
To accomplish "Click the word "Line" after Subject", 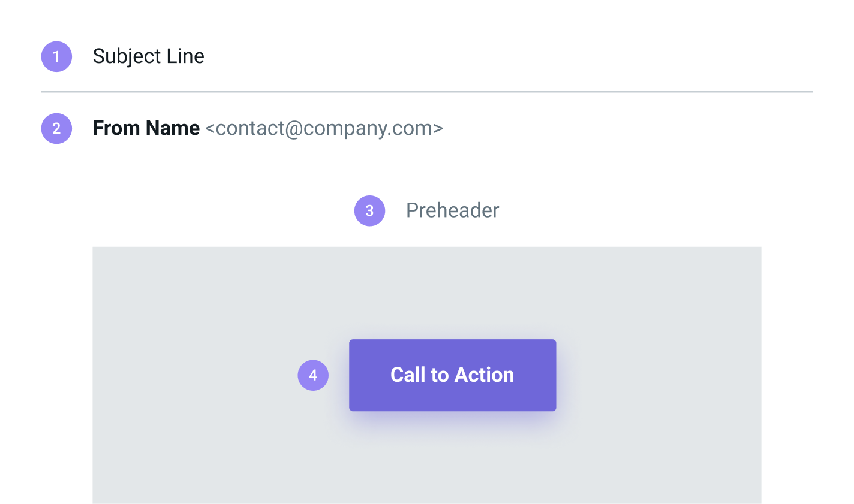I will coord(186,56).
